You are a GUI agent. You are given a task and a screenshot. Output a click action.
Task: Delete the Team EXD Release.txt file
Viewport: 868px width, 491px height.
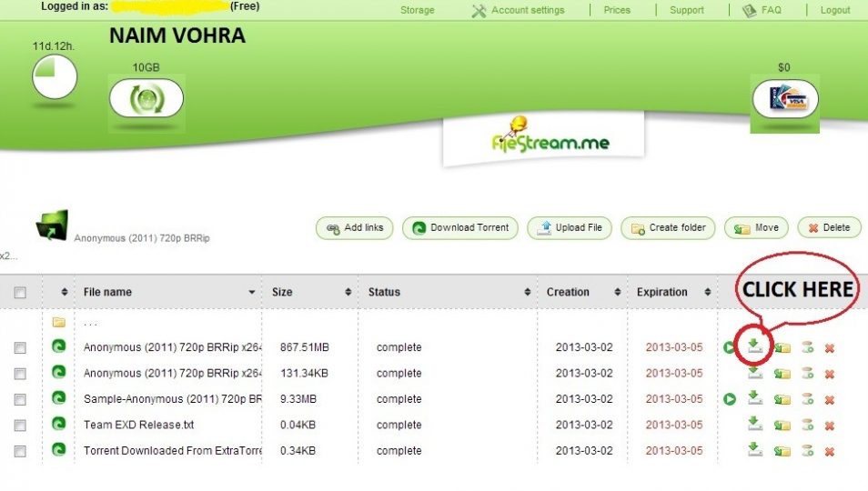(x=829, y=426)
